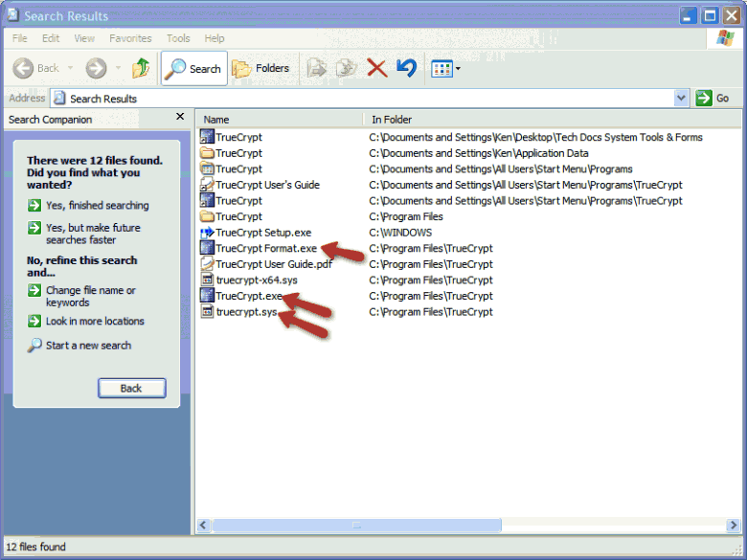The height and width of the screenshot is (560, 747).
Task: Expand the Address bar dropdown arrow
Action: click(681, 99)
